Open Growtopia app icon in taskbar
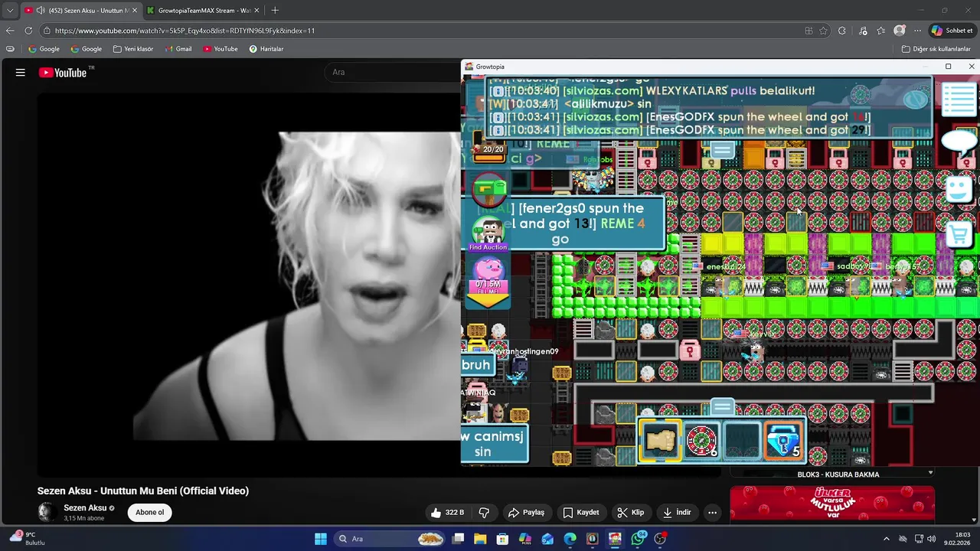The image size is (980, 551). [x=615, y=539]
